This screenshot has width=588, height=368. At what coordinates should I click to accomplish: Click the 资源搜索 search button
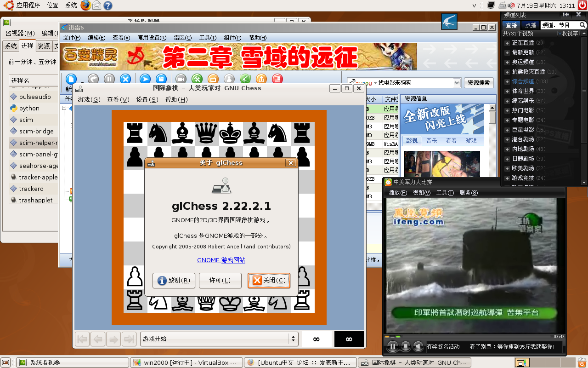coord(479,83)
